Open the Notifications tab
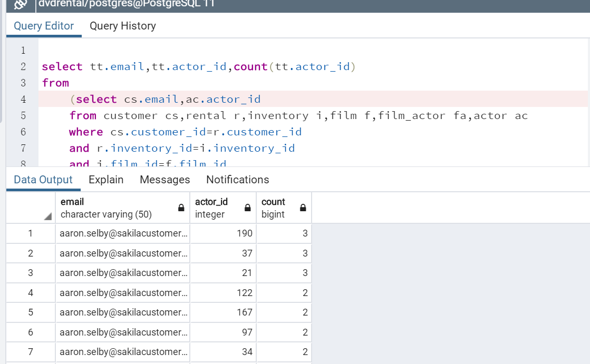Image resolution: width=590 pixels, height=364 pixels. 237,180
